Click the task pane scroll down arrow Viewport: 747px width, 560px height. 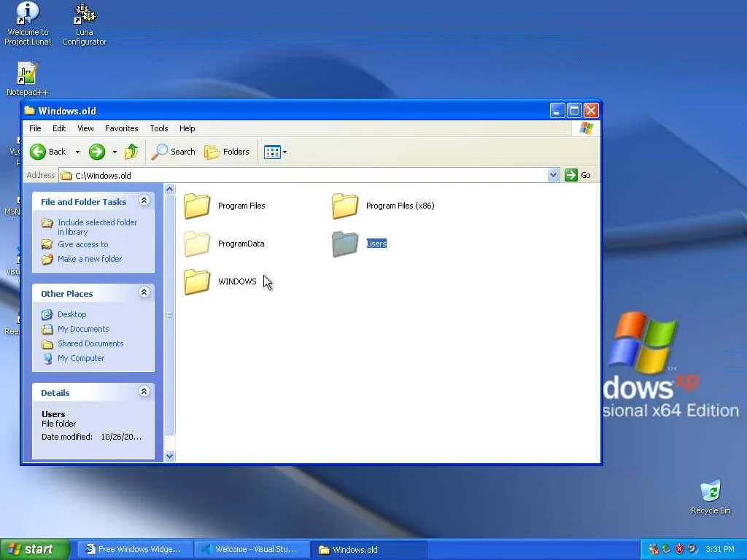(169, 456)
